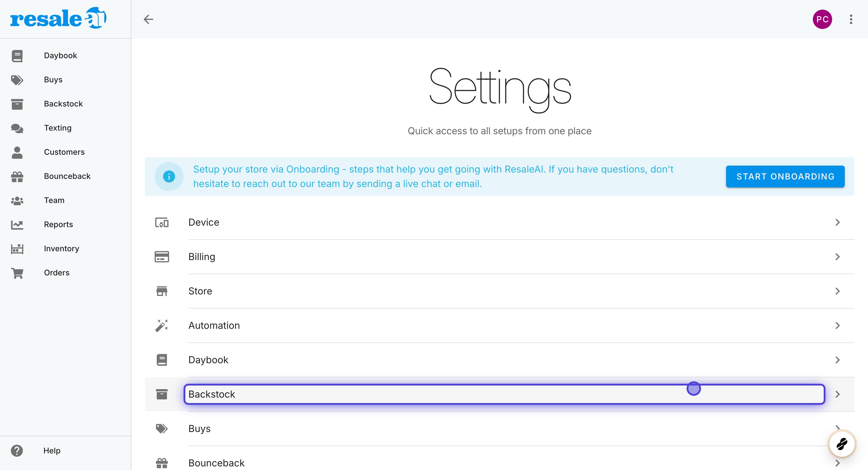Click the Help question mark icon
The image size is (868, 470).
pyautogui.click(x=17, y=450)
